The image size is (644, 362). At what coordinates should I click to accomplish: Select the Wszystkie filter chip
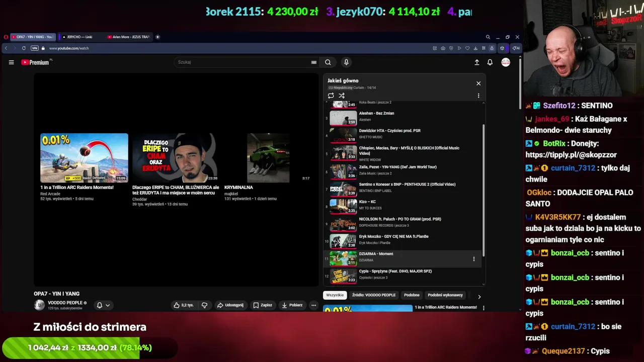(335, 295)
